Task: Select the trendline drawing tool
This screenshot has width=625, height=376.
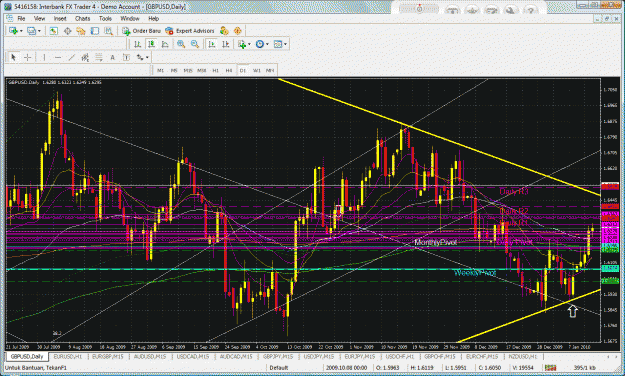Action: pyautogui.click(x=71, y=57)
